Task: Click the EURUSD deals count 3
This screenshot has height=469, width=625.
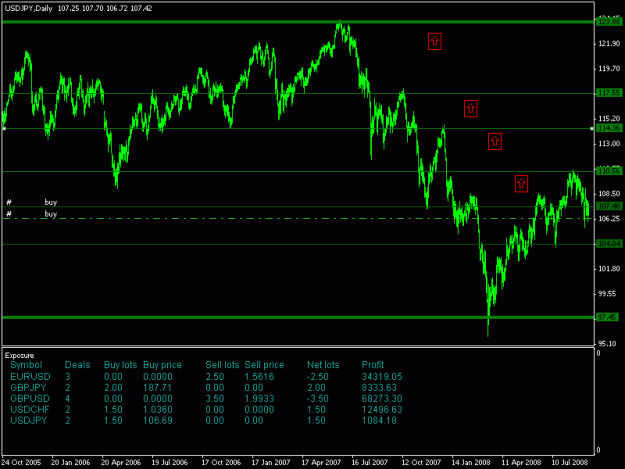Action: (67, 377)
